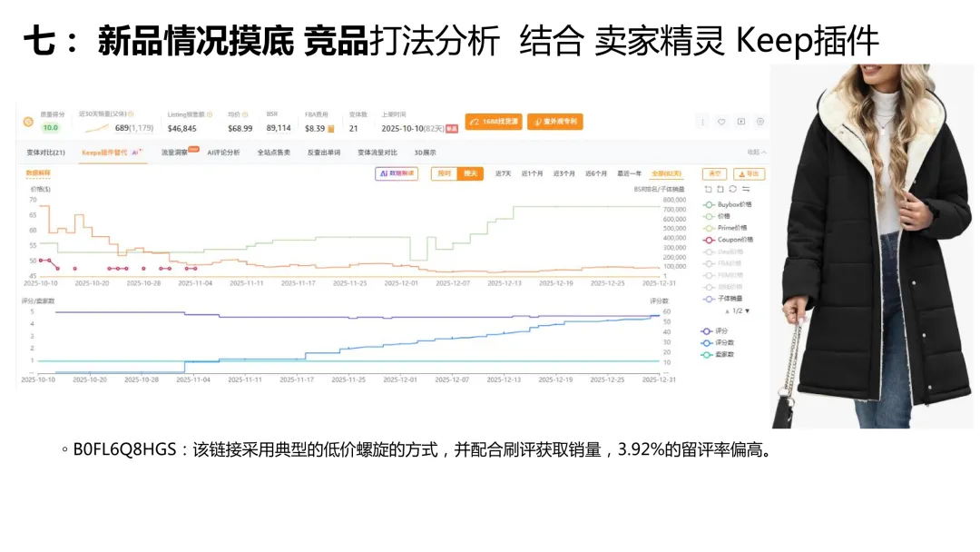Toggle the 价格 legend series
The image size is (980, 552).
click(x=717, y=216)
